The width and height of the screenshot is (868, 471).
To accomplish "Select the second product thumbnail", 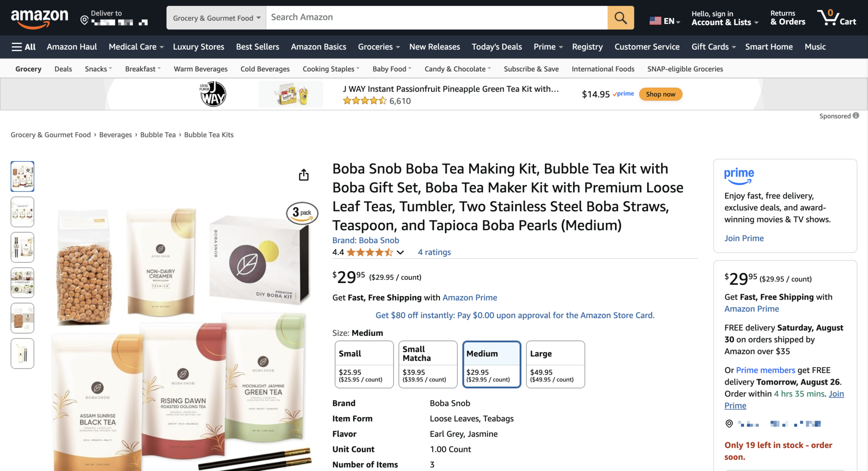I will pyautogui.click(x=22, y=212).
